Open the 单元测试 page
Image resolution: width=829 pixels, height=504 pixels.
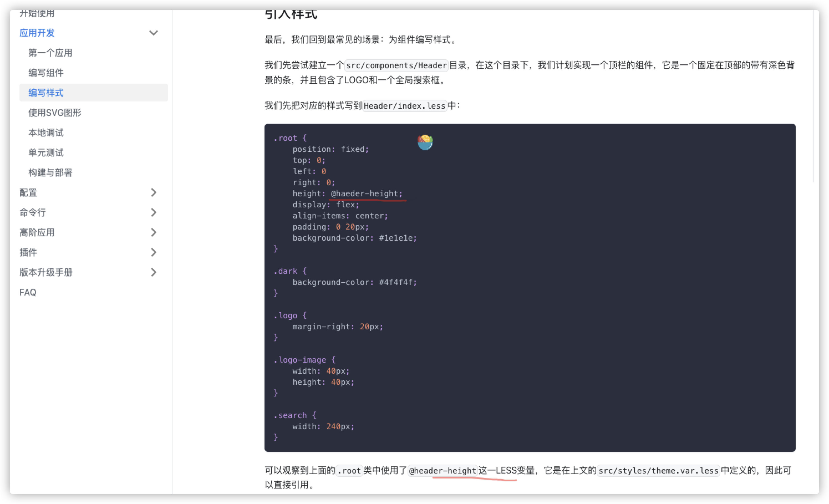point(46,152)
